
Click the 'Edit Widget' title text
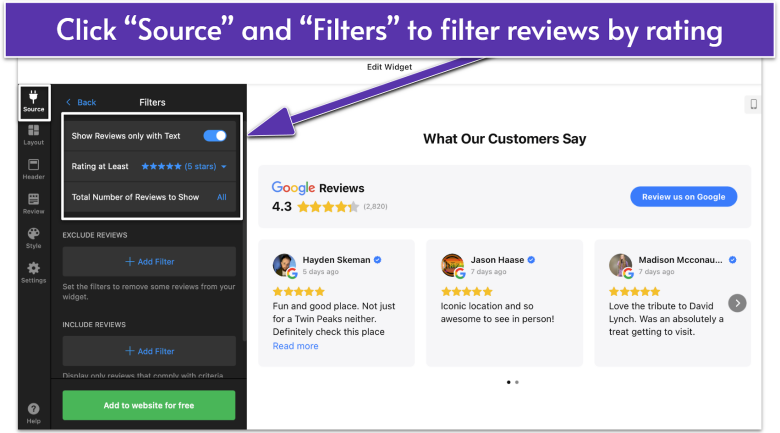(390, 67)
